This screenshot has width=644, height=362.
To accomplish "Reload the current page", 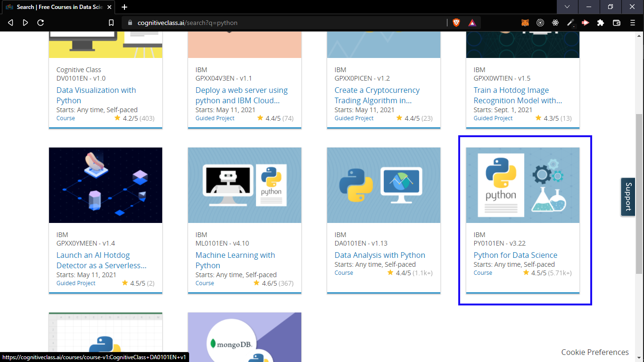I will click(41, 23).
